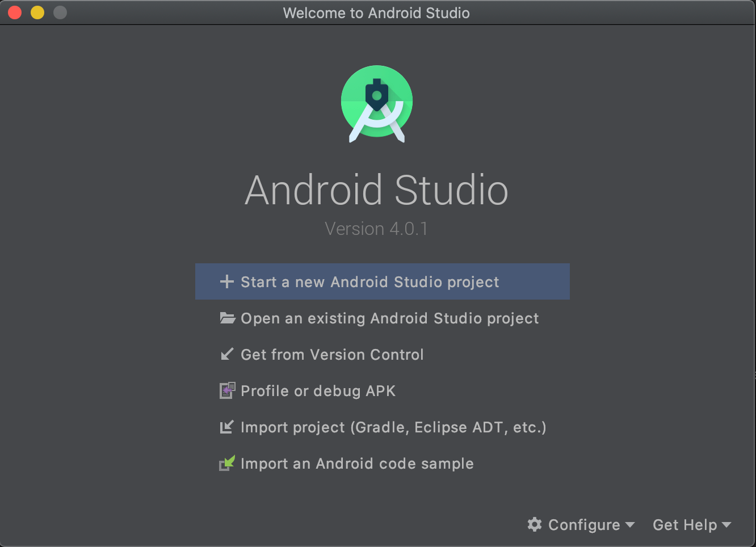Click the Get Help dropdown arrow
Image resolution: width=756 pixels, height=547 pixels.
point(726,525)
